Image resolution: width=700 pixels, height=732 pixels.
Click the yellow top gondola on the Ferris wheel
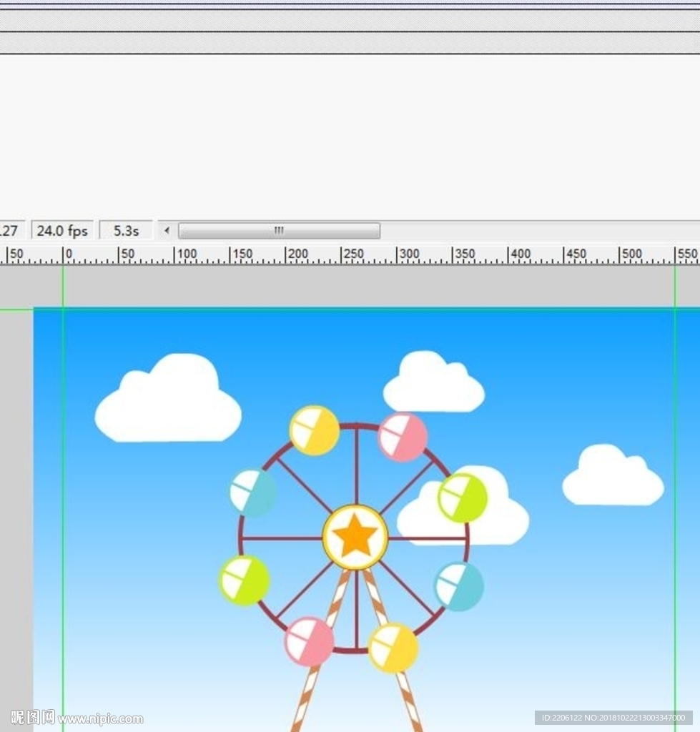[x=315, y=430]
